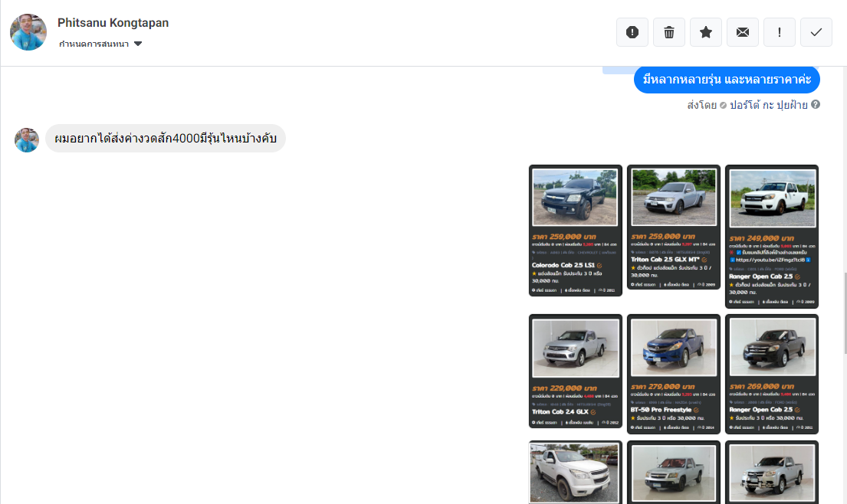Expand the กำหนดการสนทนา dropdown arrow
The height and width of the screenshot is (504, 847).
click(138, 44)
